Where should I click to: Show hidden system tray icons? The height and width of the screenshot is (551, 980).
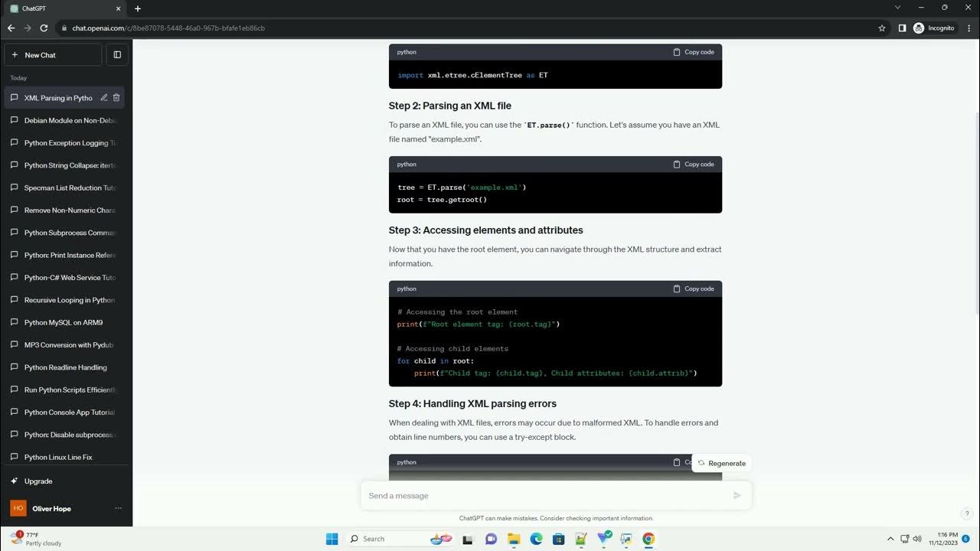pyautogui.click(x=890, y=539)
